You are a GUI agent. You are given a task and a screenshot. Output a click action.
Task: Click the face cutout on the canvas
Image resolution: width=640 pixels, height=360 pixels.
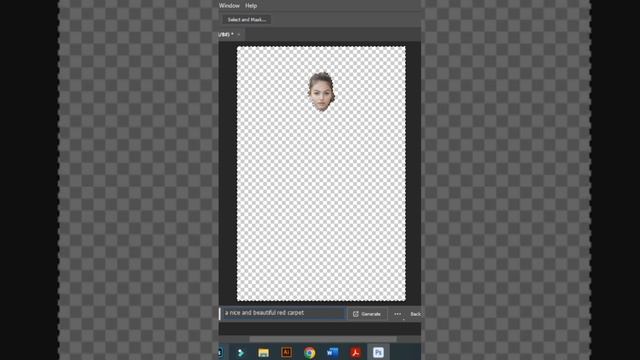pyautogui.click(x=321, y=92)
